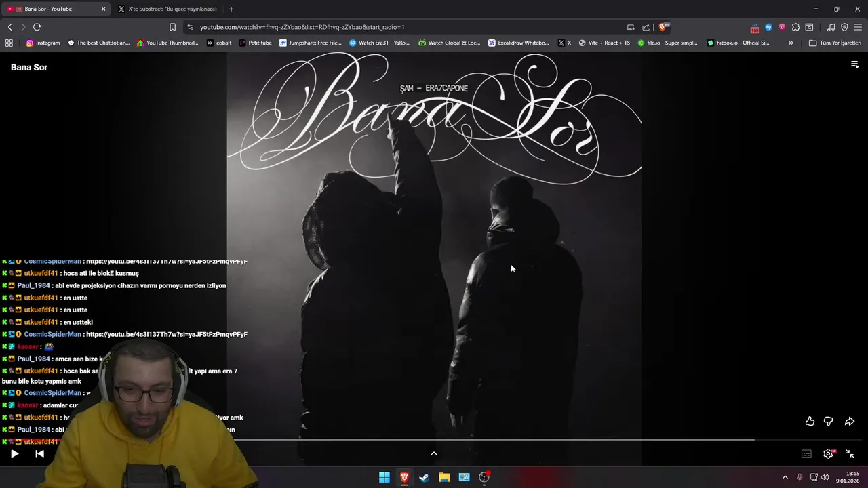This screenshot has height=488, width=868.
Task: Switch to the Bana Sor - YouTube tab
Action: [x=56, y=9]
